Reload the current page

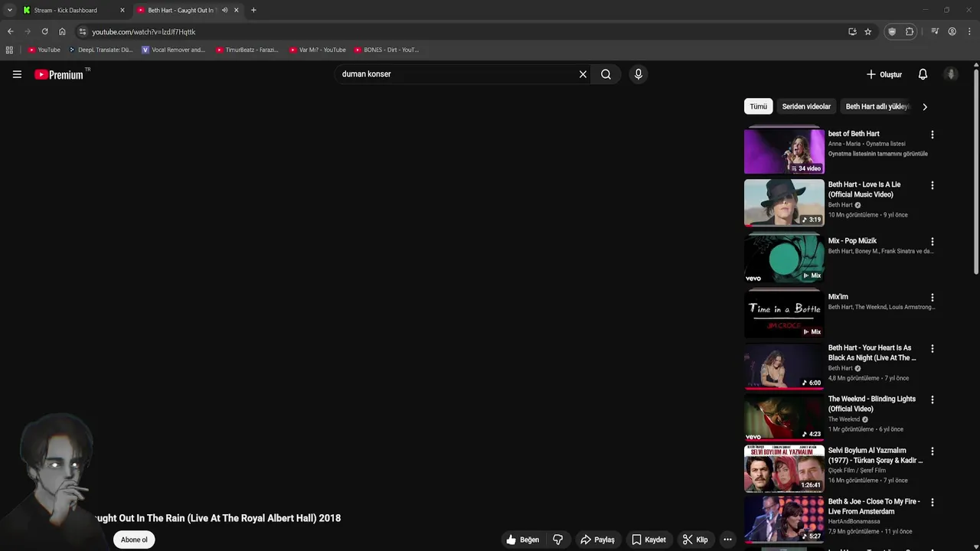44,31
